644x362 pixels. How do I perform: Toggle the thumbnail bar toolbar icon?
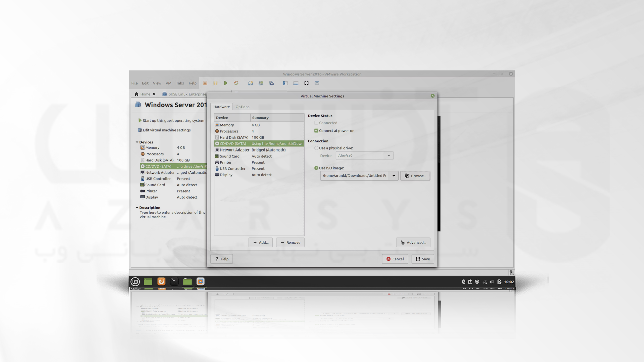click(x=296, y=83)
